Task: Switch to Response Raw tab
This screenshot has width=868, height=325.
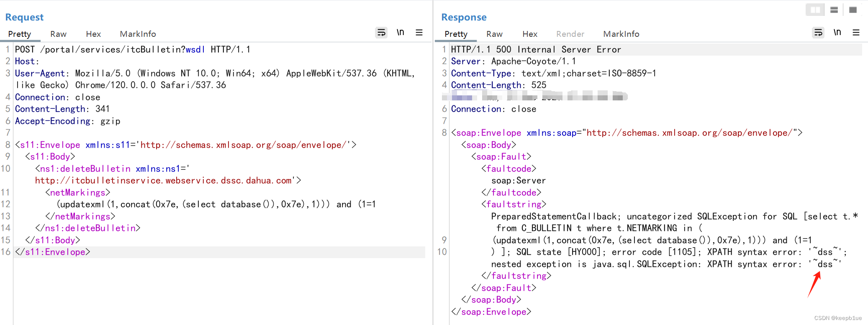Action: click(x=494, y=34)
